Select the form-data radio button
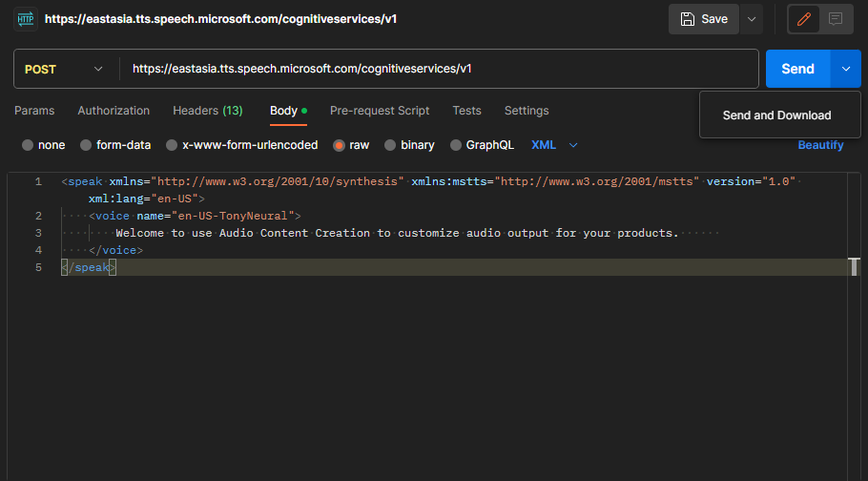 click(x=86, y=145)
